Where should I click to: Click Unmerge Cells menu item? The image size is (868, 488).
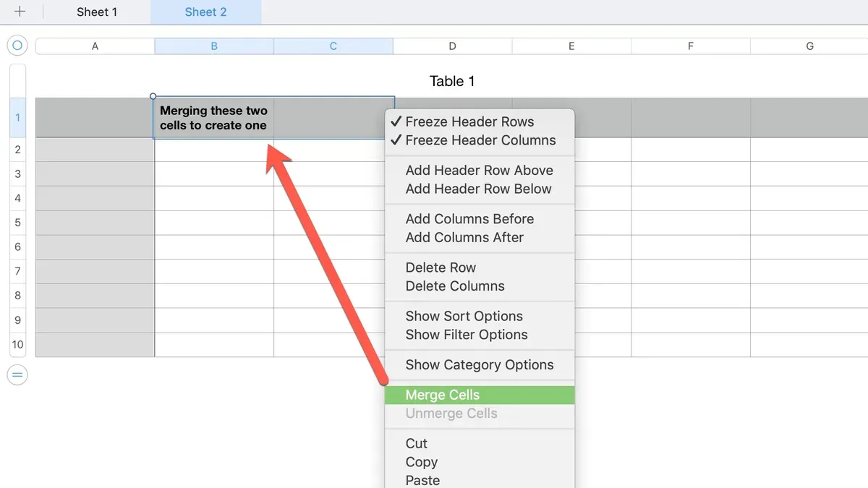[x=480, y=414]
